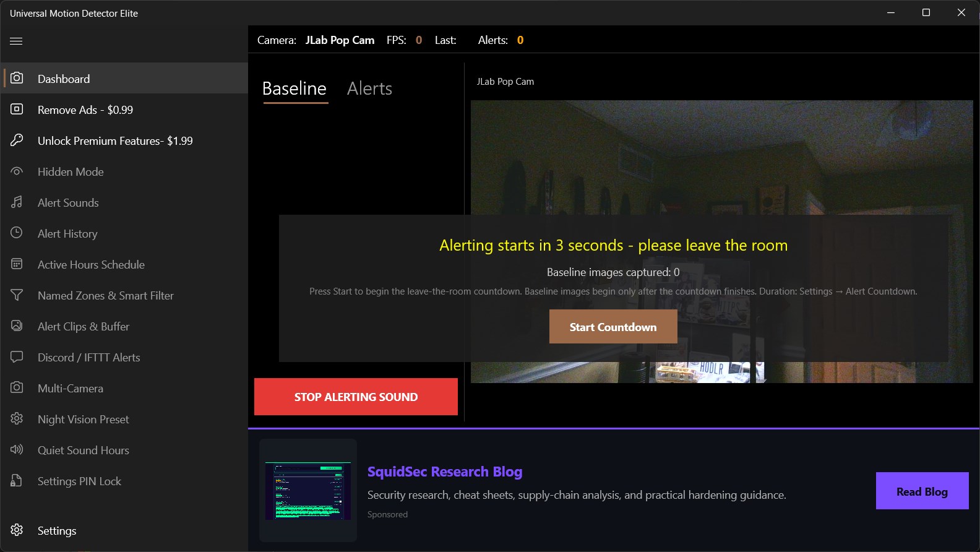
Task: Click the Active Hours Schedule calendar icon
Action: click(17, 264)
